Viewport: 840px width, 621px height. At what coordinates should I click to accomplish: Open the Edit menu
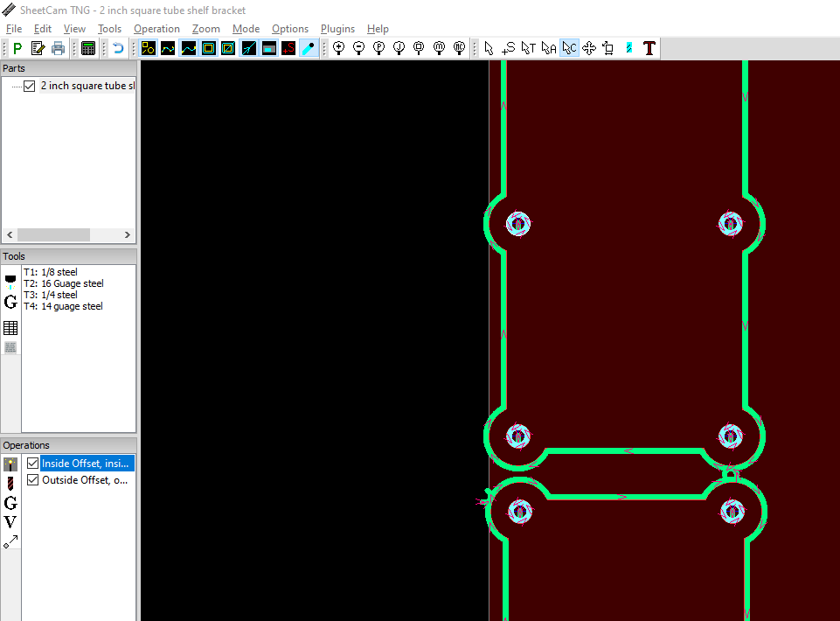tap(42, 29)
